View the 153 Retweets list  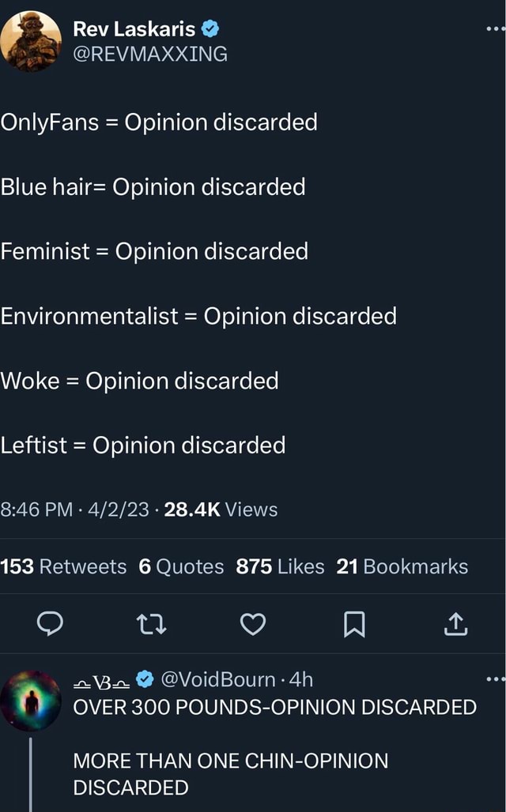pos(63,566)
